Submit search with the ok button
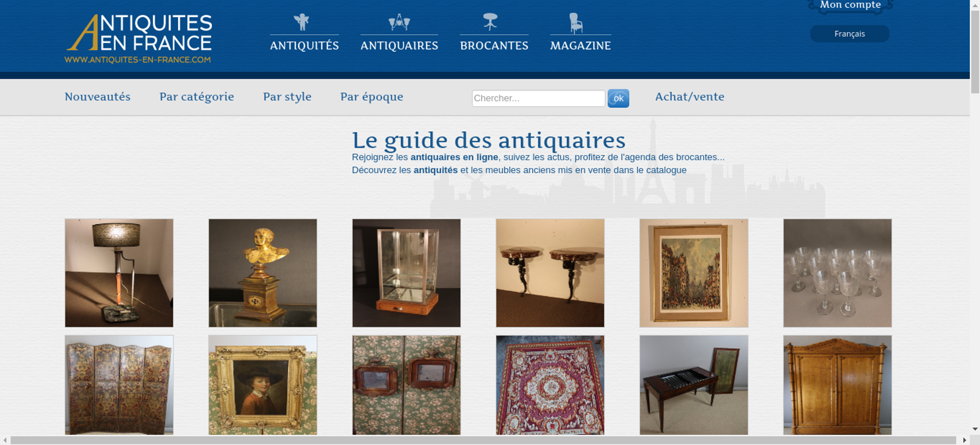This screenshot has width=980, height=445. click(618, 99)
